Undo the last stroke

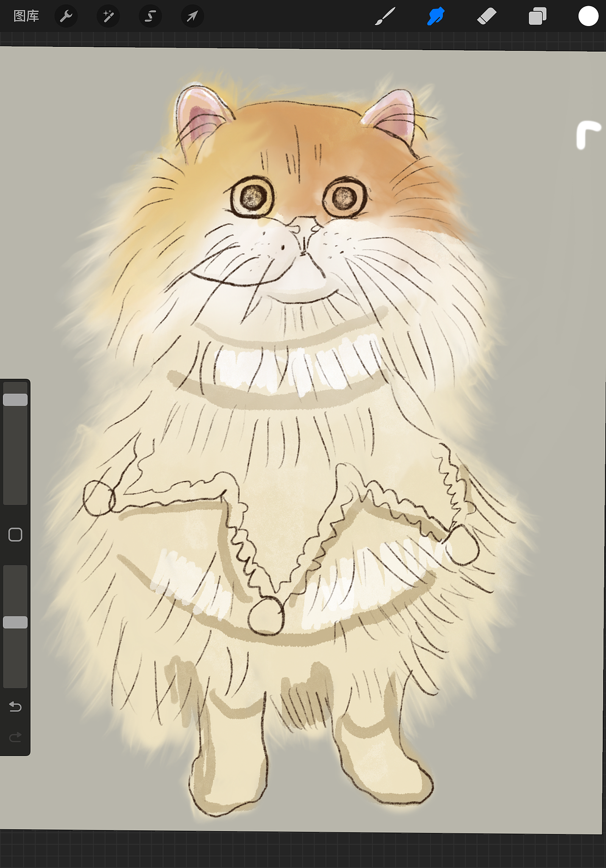15,707
